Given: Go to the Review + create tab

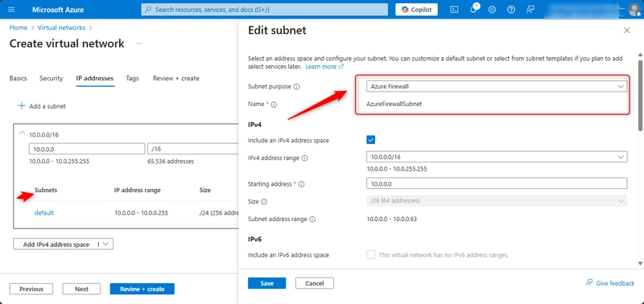Looking at the screenshot, I should tap(175, 78).
